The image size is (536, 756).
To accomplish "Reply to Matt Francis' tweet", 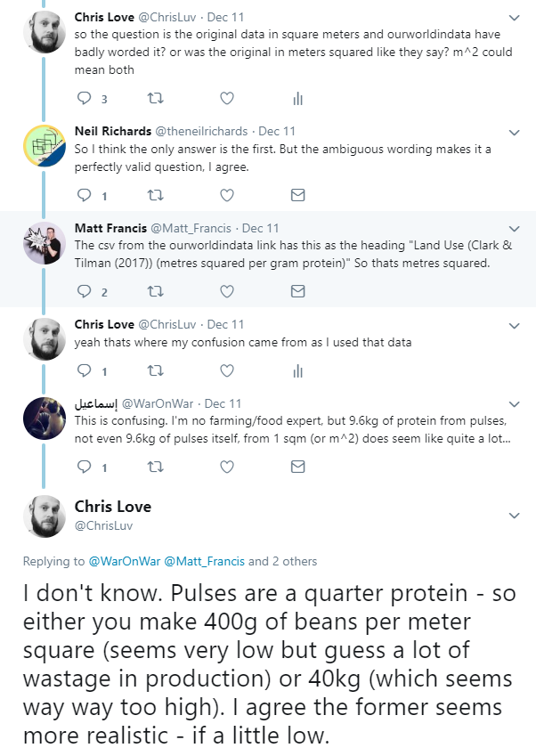I will (85, 291).
